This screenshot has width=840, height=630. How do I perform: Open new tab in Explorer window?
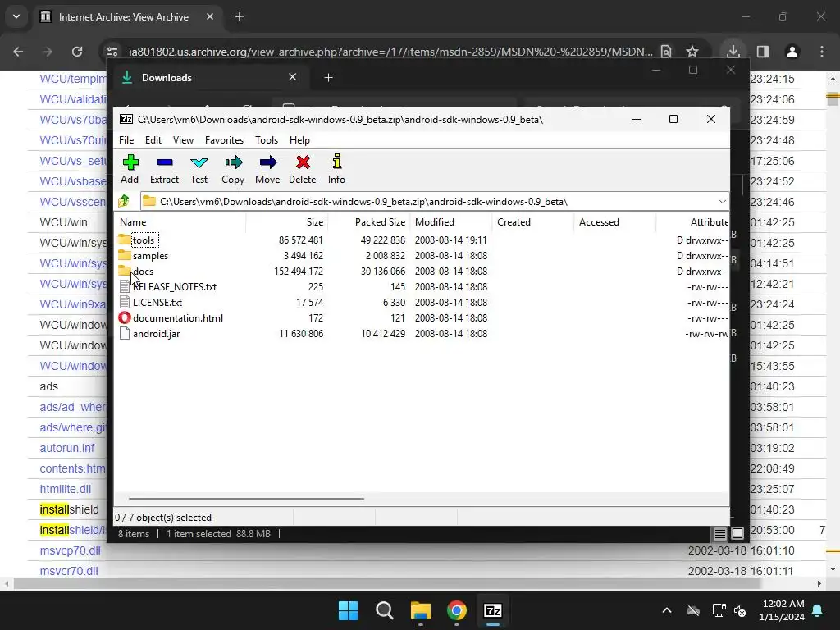pos(328,78)
